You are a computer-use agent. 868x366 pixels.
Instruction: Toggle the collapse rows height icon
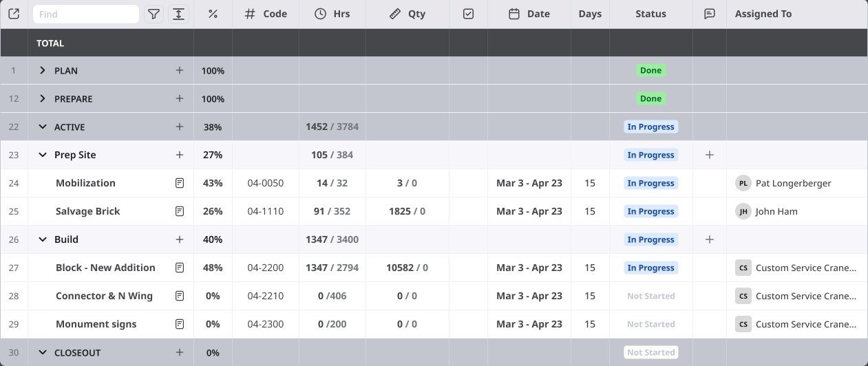pyautogui.click(x=178, y=14)
